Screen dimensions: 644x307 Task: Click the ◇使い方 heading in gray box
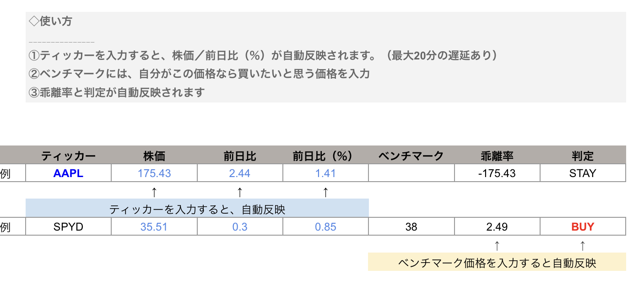[x=50, y=22]
